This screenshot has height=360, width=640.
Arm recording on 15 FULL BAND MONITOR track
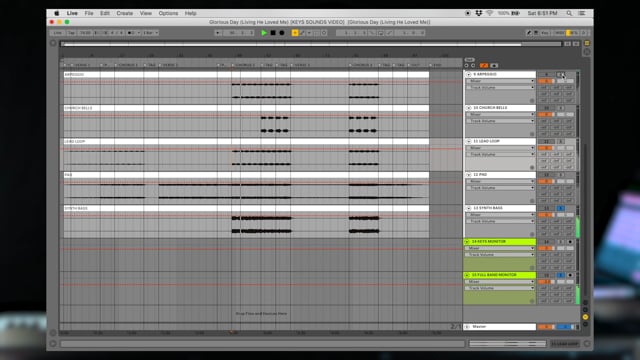click(570, 275)
